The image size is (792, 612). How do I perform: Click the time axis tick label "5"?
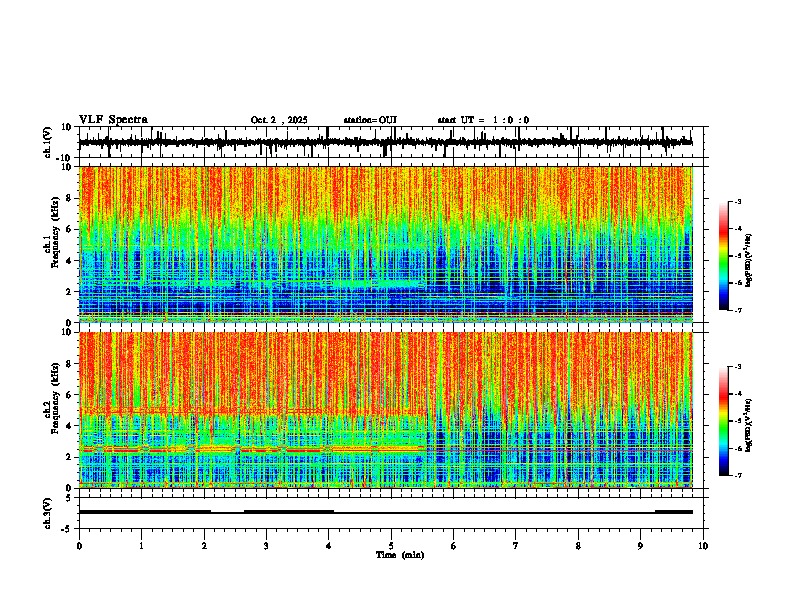coord(391,546)
